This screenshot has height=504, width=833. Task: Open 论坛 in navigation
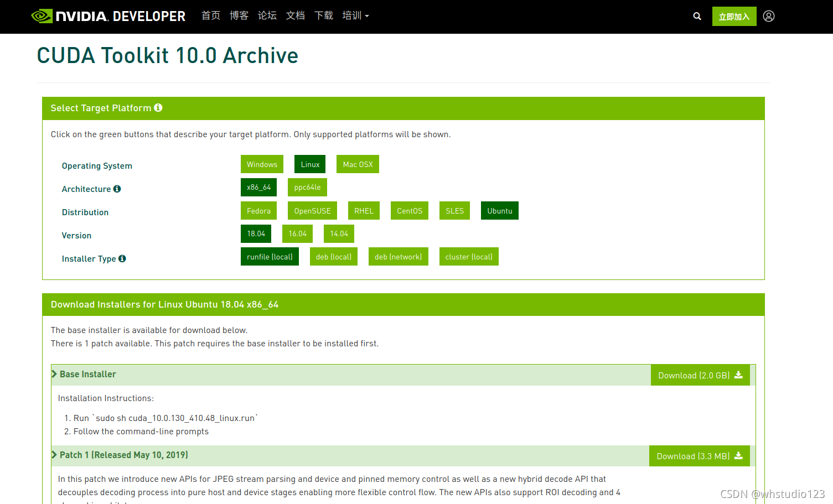click(267, 15)
